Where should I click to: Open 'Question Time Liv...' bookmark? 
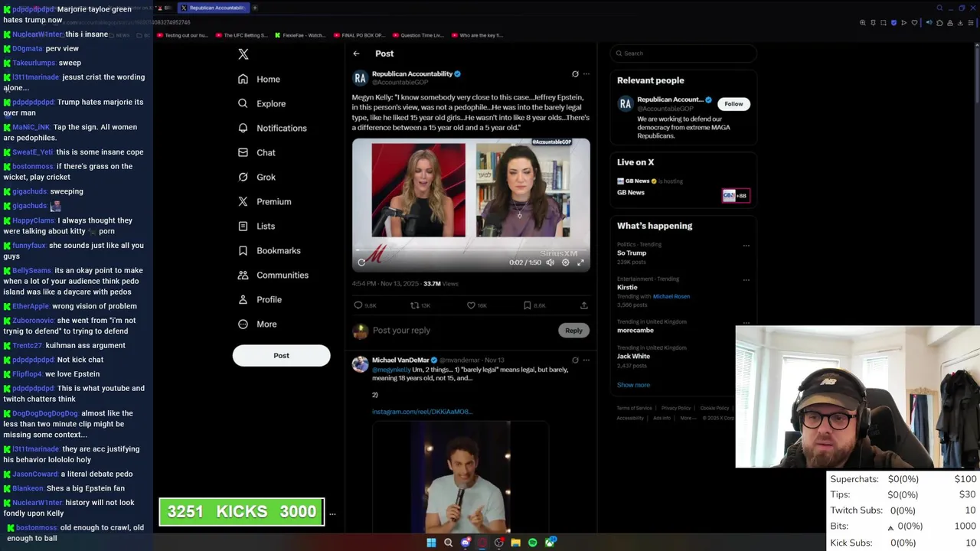417,35
